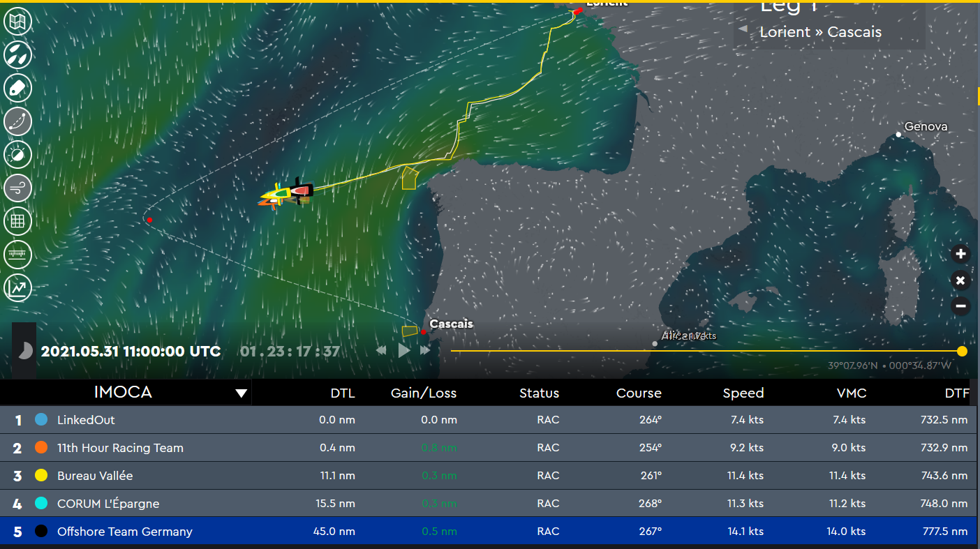Click the Cascais finish label on map
This screenshot has height=549, width=980.
[451, 324]
